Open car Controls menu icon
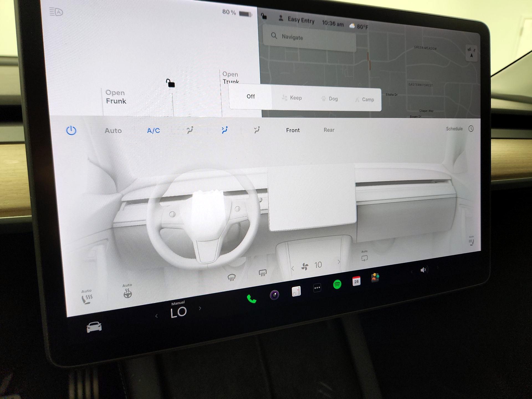 click(x=94, y=327)
